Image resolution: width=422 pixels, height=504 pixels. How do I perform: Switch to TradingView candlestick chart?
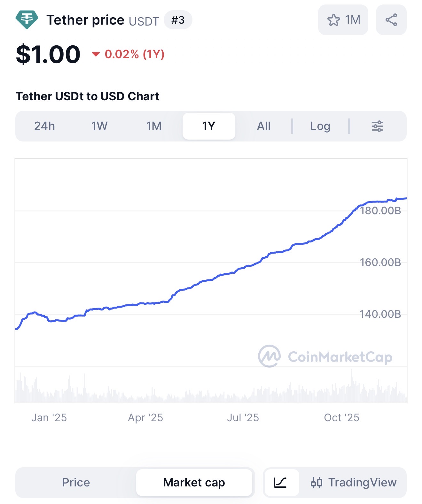click(353, 482)
